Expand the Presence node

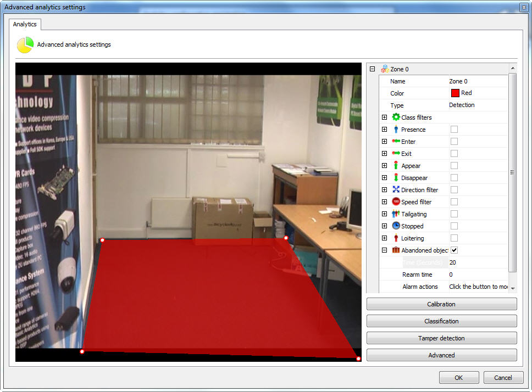384,129
